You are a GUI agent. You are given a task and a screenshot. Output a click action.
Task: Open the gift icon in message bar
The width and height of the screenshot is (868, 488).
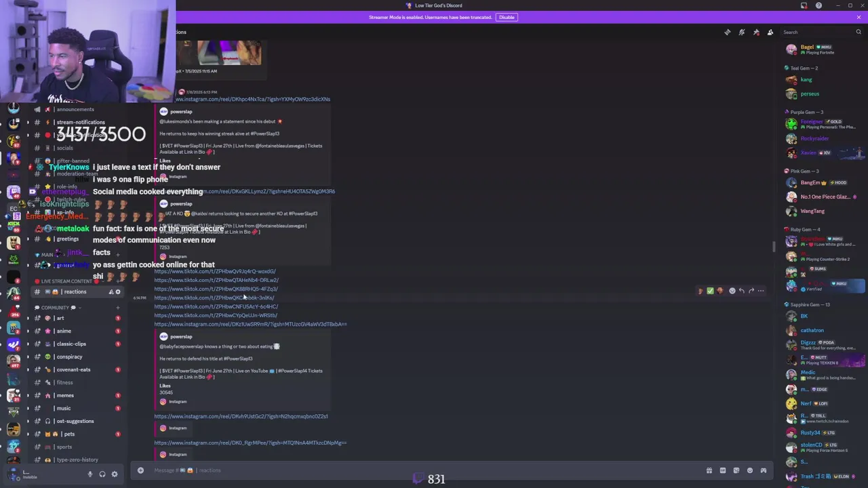[709, 470]
